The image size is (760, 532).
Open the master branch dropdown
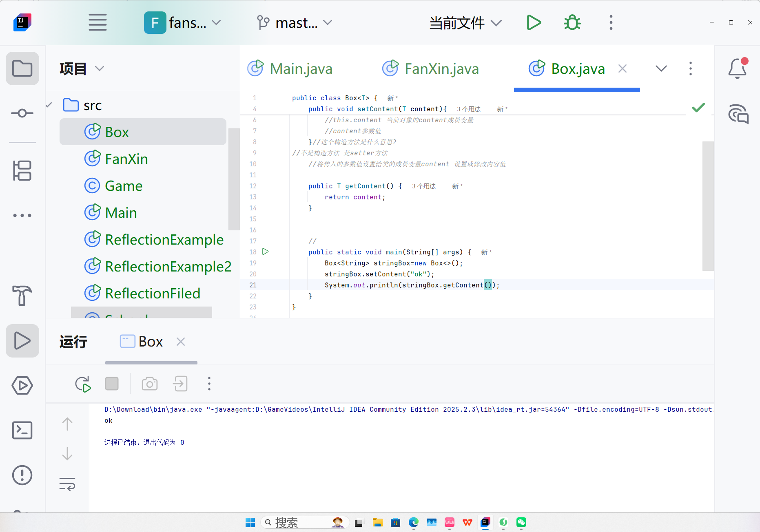pos(295,22)
